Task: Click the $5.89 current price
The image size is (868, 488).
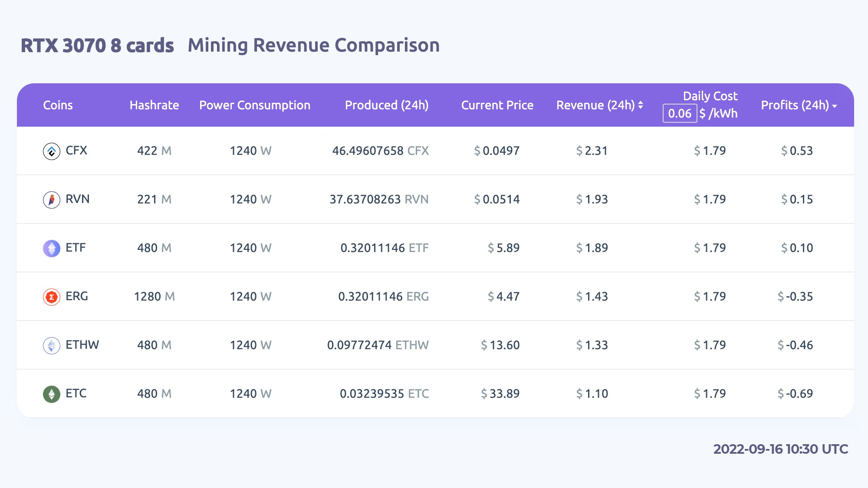Action: click(x=503, y=248)
